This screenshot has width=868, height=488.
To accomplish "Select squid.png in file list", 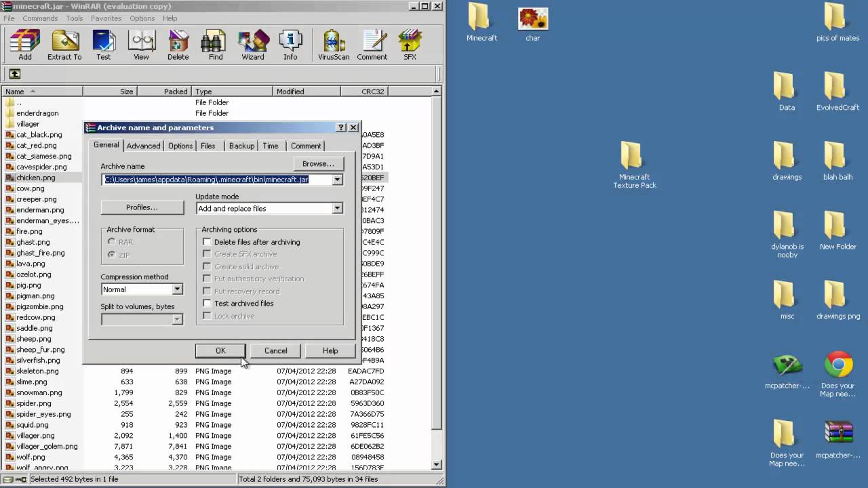I will (33, 425).
